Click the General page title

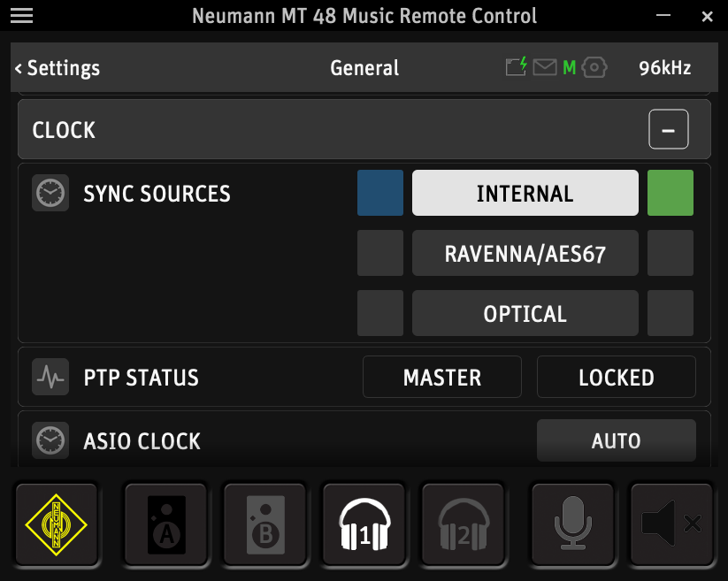(x=364, y=68)
